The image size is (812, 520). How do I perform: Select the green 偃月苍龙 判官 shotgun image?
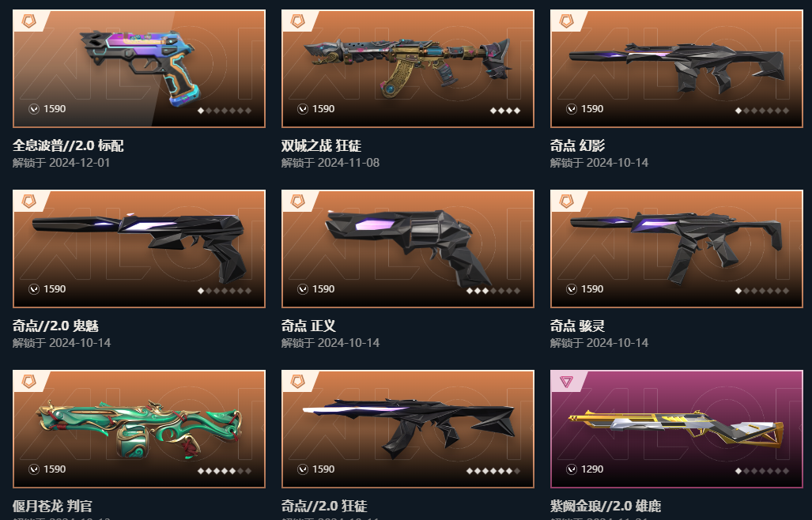140,428
